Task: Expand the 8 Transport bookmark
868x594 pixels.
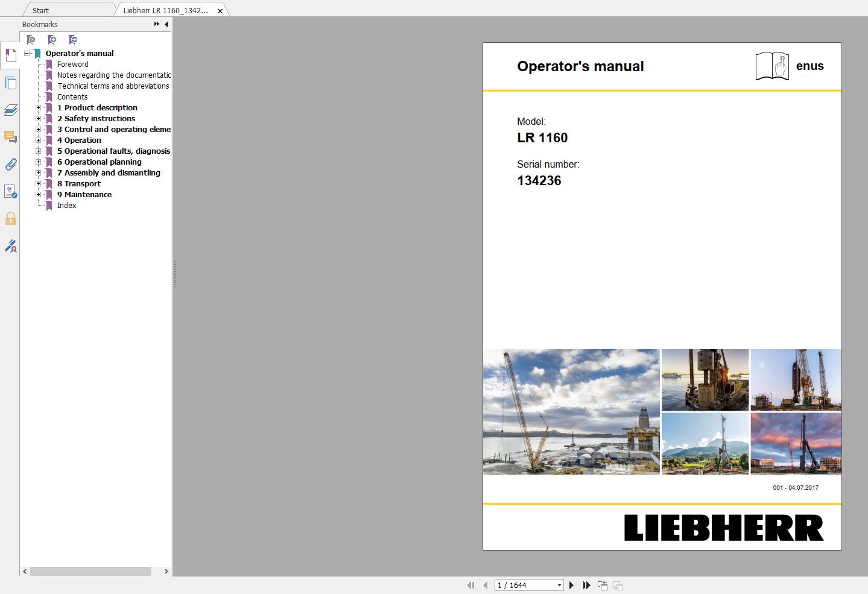Action: [x=39, y=183]
